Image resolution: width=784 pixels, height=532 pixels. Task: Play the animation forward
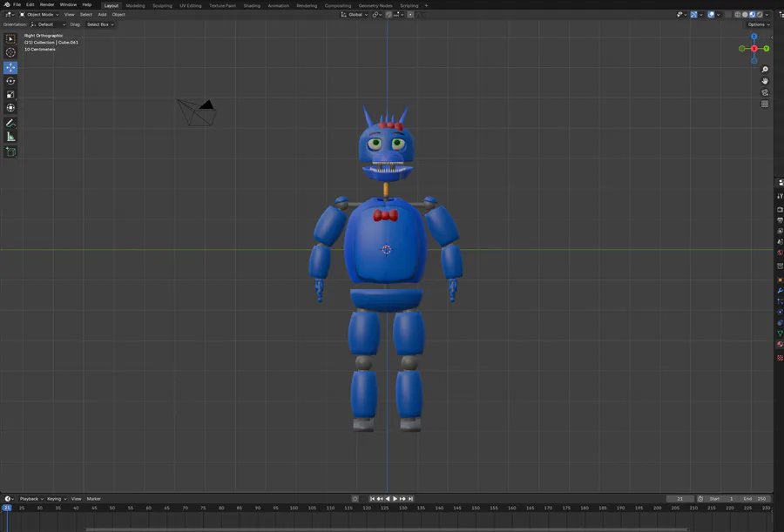(395, 499)
